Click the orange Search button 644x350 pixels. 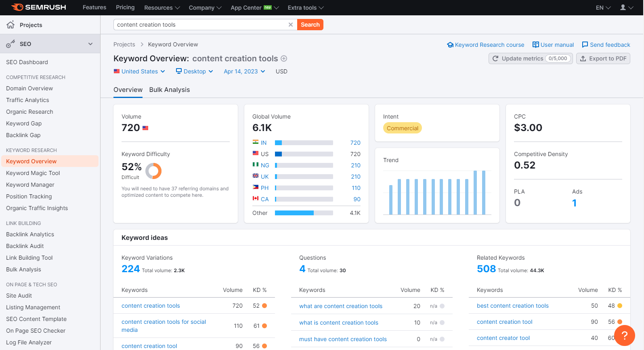310,25
